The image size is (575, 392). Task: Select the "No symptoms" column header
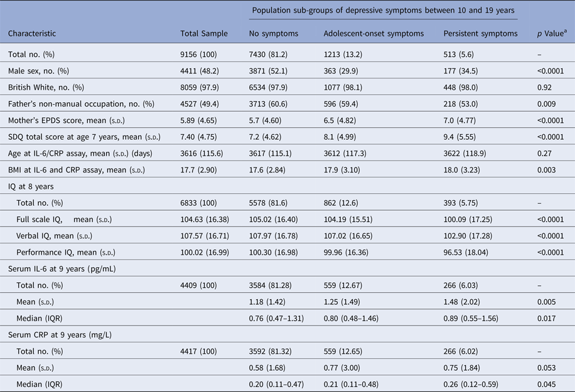coord(273,33)
